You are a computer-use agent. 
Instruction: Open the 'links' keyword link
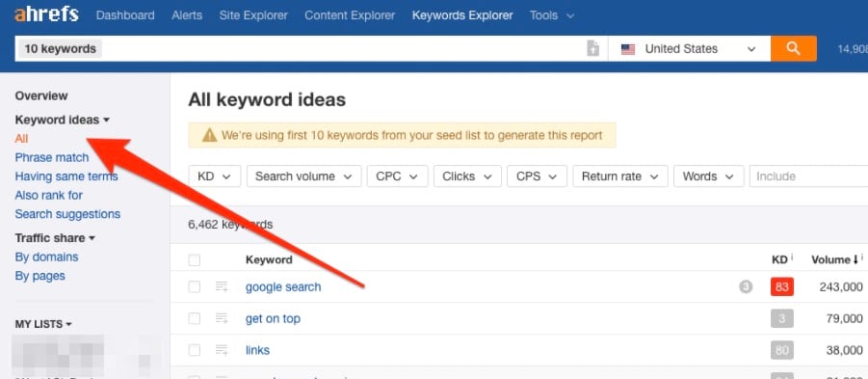tap(257, 350)
